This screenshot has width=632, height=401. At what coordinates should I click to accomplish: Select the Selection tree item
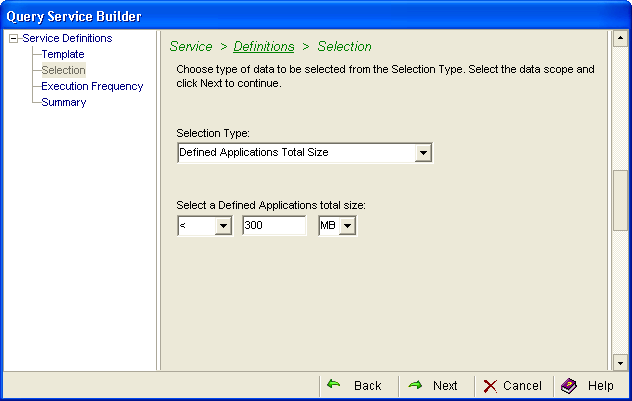point(64,70)
